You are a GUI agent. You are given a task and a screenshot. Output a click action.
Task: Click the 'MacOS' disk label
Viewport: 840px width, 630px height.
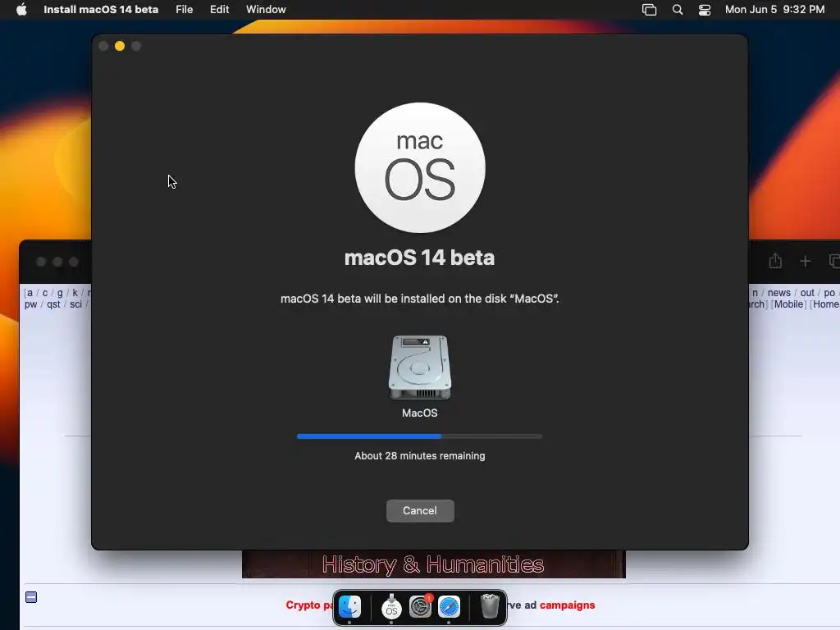coord(419,413)
